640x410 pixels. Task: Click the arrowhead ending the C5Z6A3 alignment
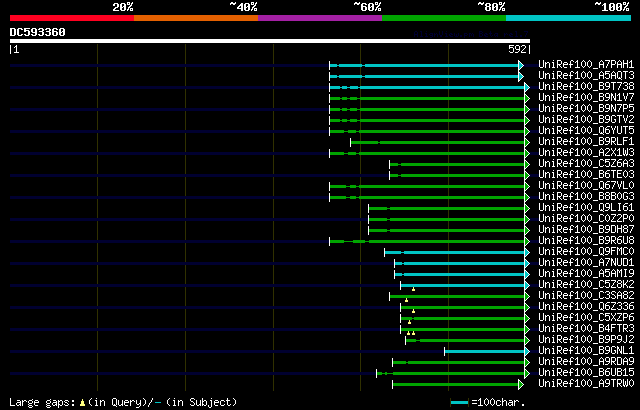coord(527,164)
